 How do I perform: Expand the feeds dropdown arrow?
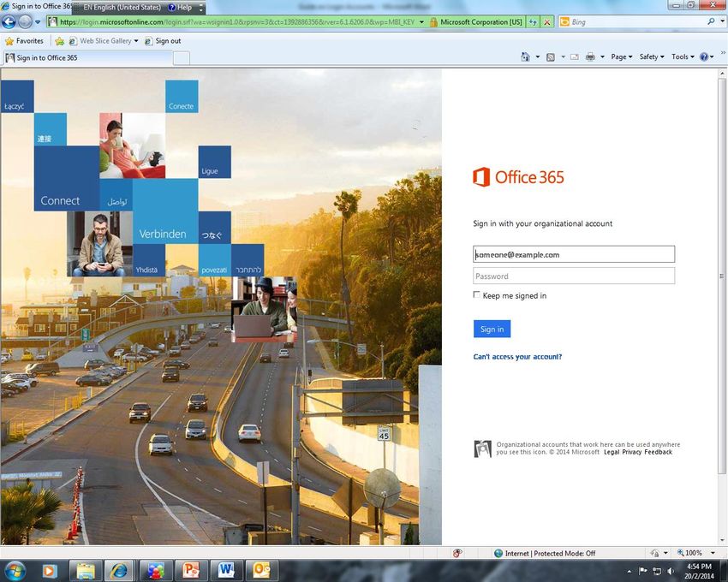564,56
